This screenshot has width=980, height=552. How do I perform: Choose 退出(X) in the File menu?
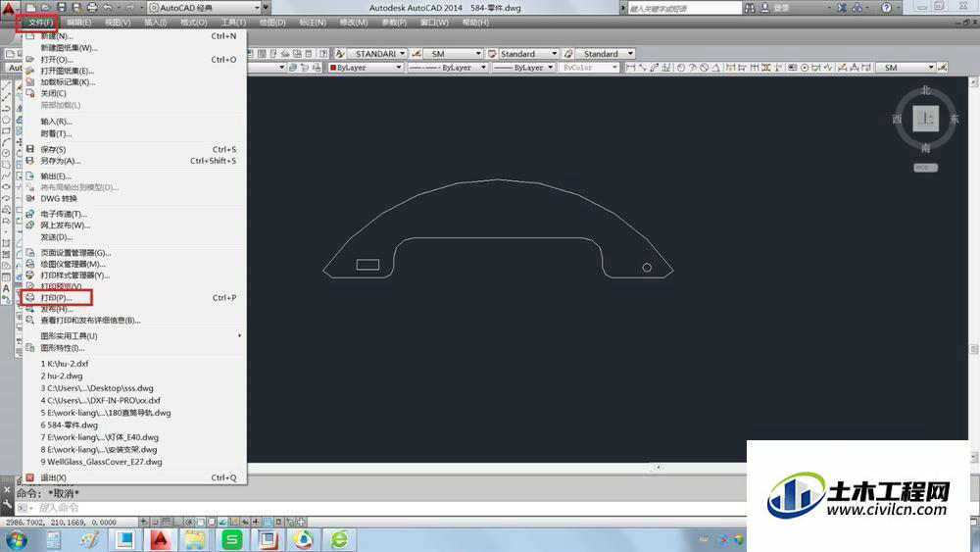coord(134,477)
